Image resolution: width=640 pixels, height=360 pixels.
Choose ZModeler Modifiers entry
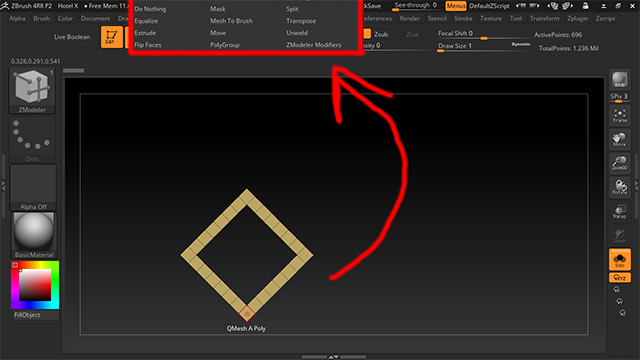[x=313, y=45]
